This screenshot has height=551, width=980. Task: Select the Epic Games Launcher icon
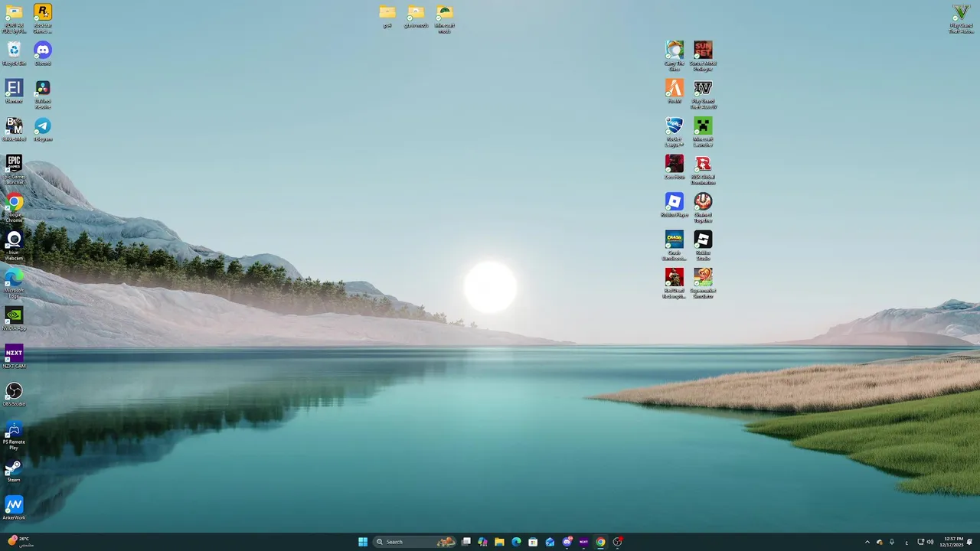pos(14,170)
